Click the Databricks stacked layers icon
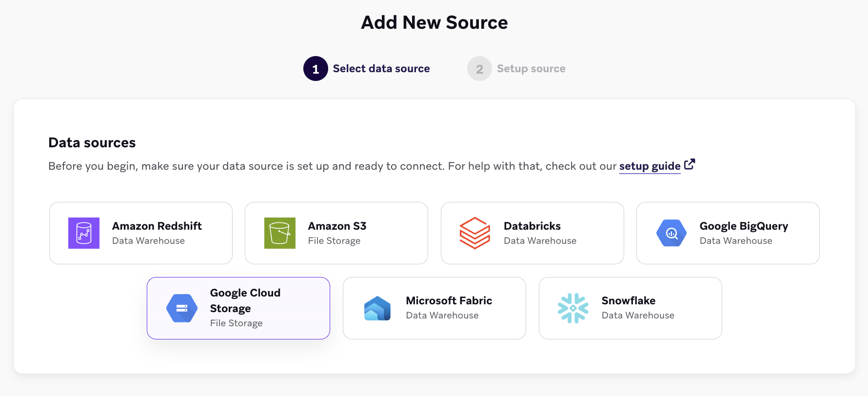This screenshot has height=396, width=868. tap(475, 233)
